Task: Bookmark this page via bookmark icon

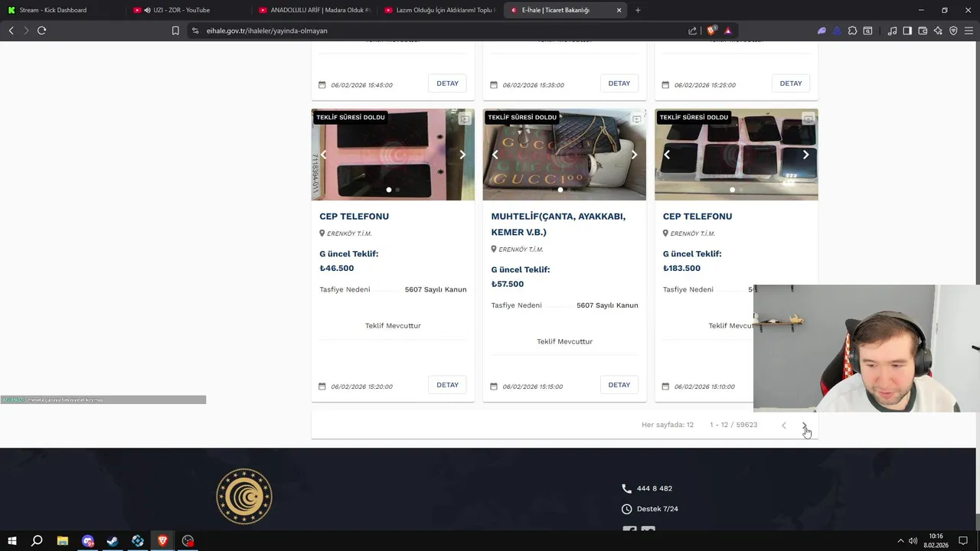Action: [x=175, y=31]
